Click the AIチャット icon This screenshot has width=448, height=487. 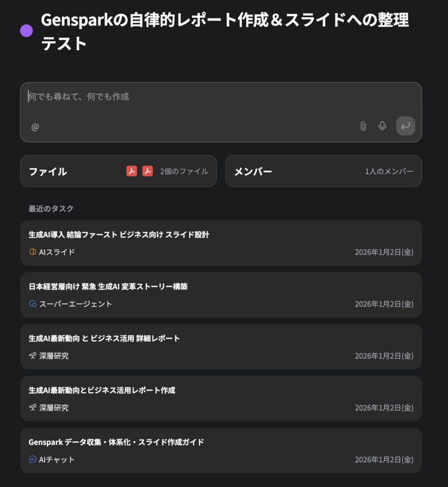[x=33, y=459]
